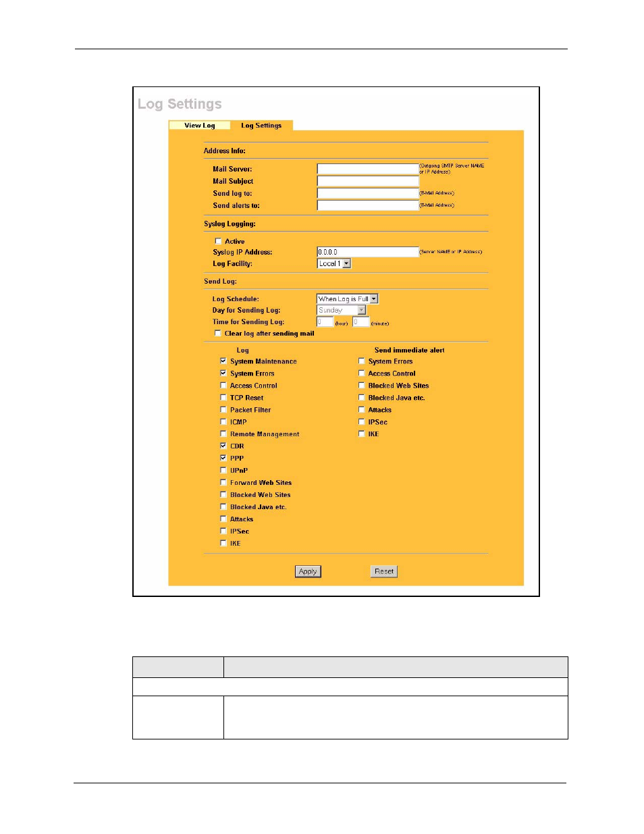The width and height of the screenshot is (644, 834).
Task: Tick the ICMP log checkbox
Action: [x=223, y=422]
